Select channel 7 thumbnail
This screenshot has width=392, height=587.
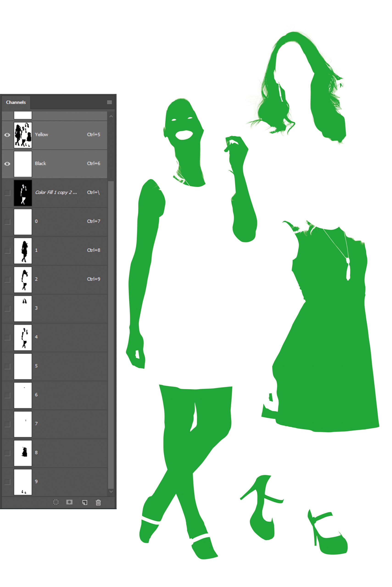[23, 424]
